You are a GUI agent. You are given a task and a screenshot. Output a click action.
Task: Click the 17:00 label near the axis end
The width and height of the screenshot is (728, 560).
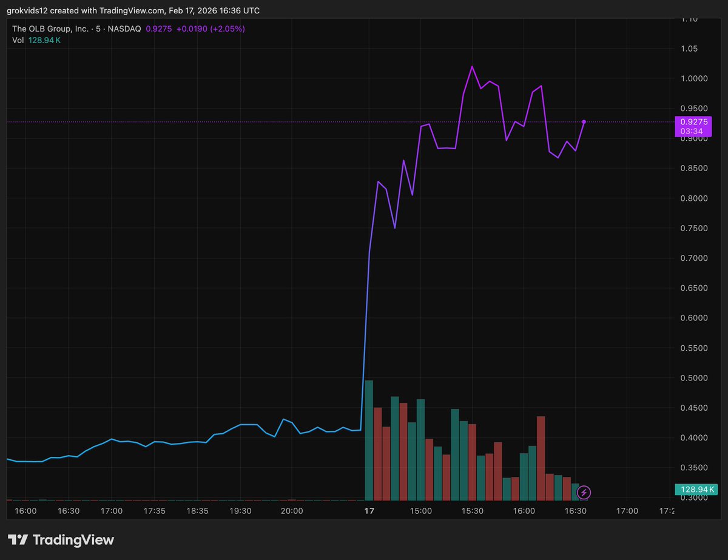click(627, 511)
